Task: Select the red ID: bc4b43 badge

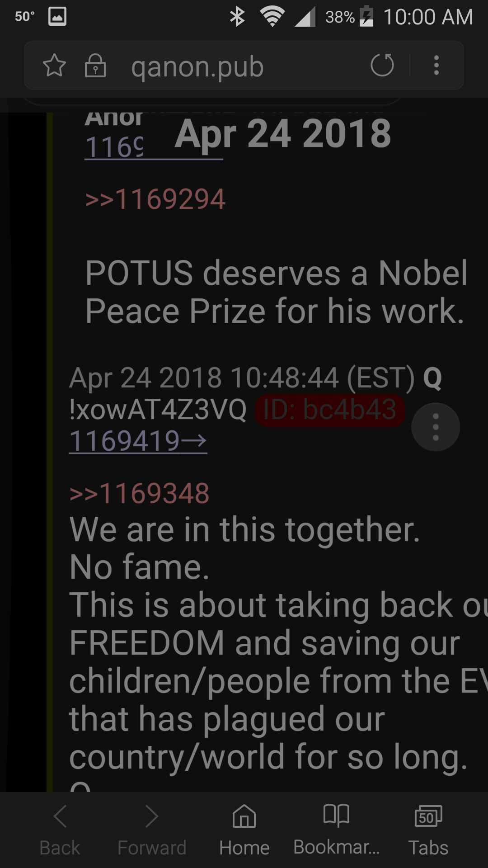Action: pyautogui.click(x=330, y=410)
